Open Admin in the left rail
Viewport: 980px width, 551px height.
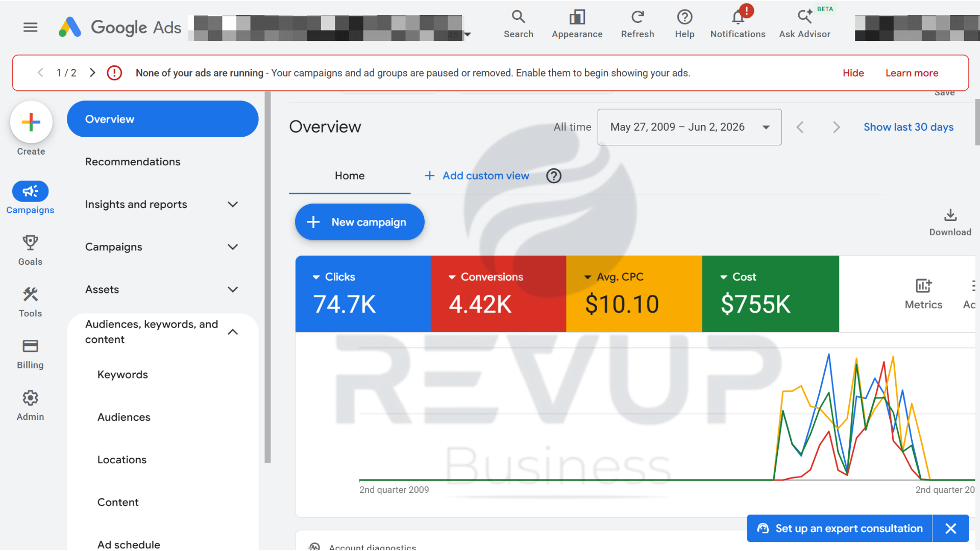click(30, 406)
